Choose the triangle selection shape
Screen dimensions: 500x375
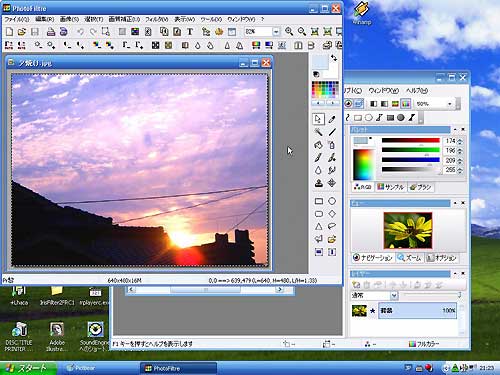click(319, 226)
